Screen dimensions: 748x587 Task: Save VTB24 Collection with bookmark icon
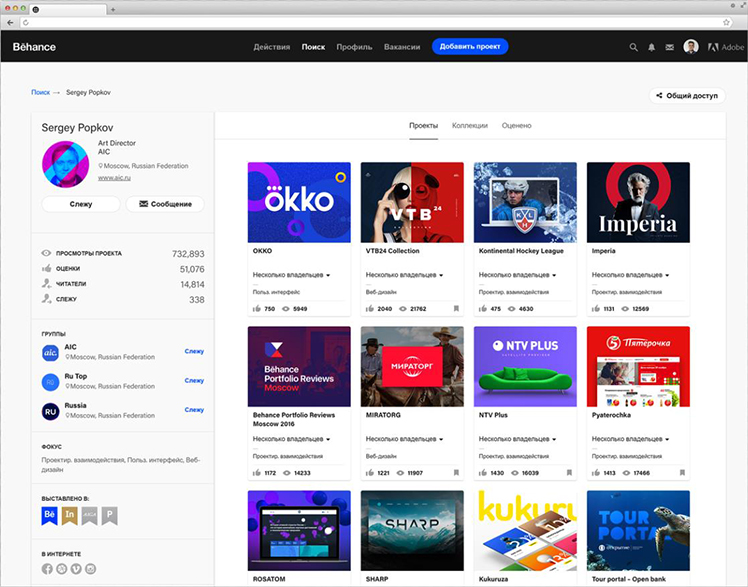point(456,309)
